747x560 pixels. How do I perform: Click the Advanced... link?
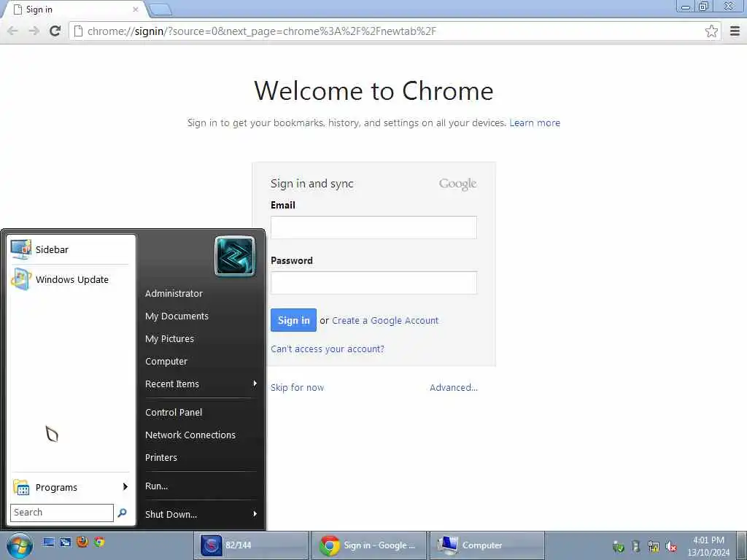[454, 388]
